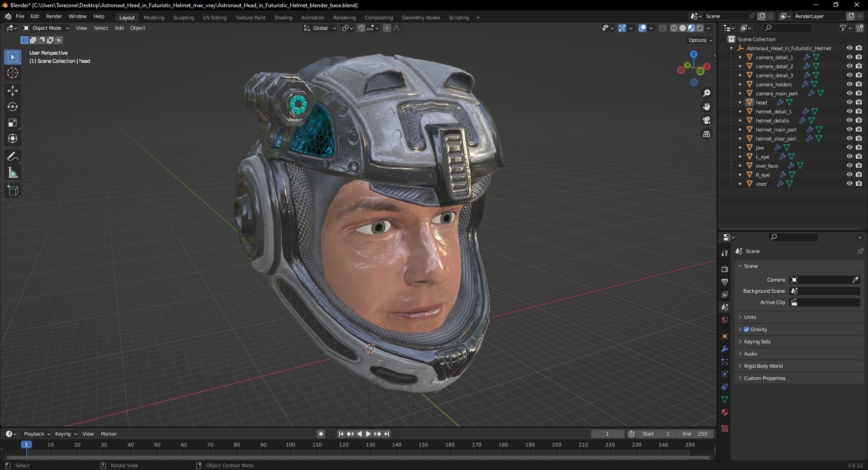Pick the Measure tool
Viewport: 868px width, 470px height.
coord(13,173)
